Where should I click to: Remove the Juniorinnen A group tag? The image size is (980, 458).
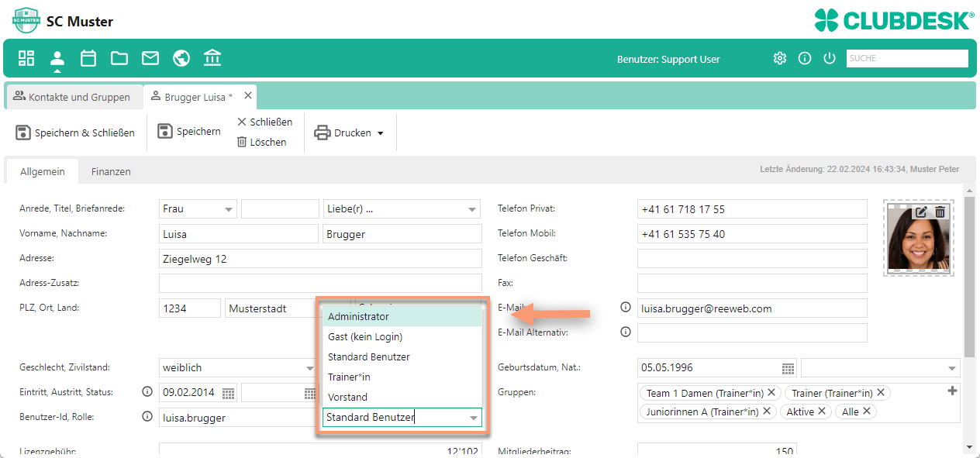click(767, 412)
